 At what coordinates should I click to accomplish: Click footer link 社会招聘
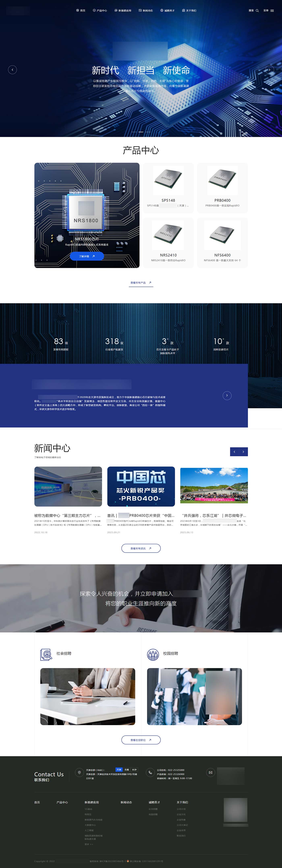[x=153, y=809]
